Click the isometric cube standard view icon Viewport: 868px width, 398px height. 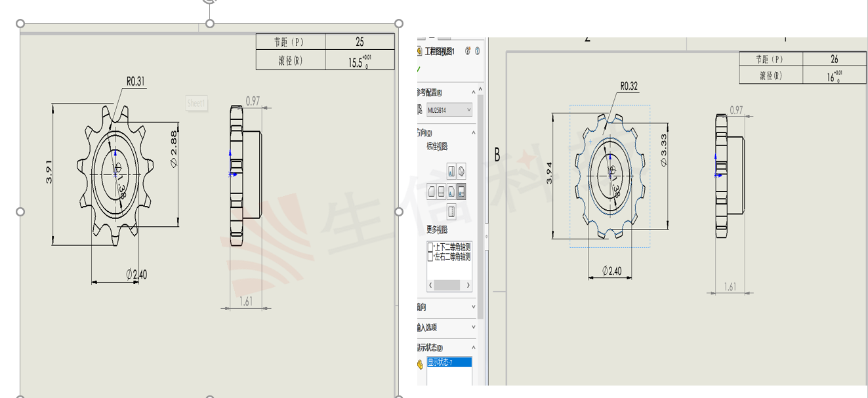coord(461,171)
